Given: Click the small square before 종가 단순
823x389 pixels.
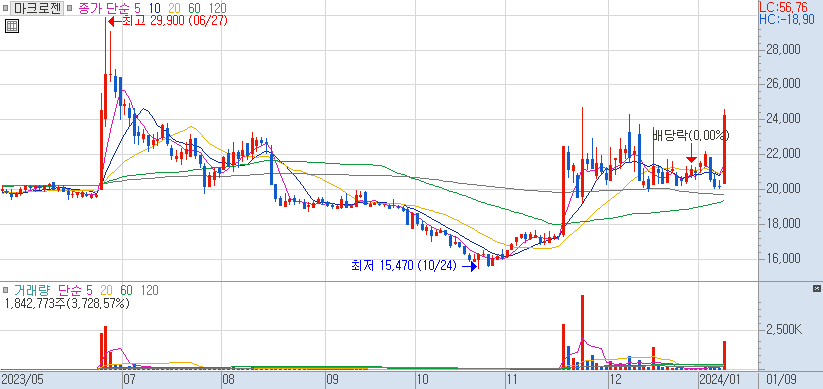Looking at the screenshot, I should point(69,8).
